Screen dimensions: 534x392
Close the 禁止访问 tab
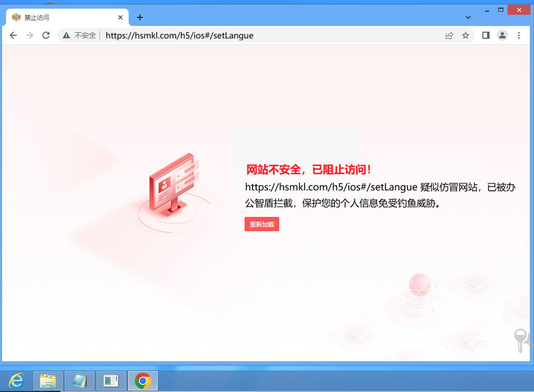coord(120,17)
